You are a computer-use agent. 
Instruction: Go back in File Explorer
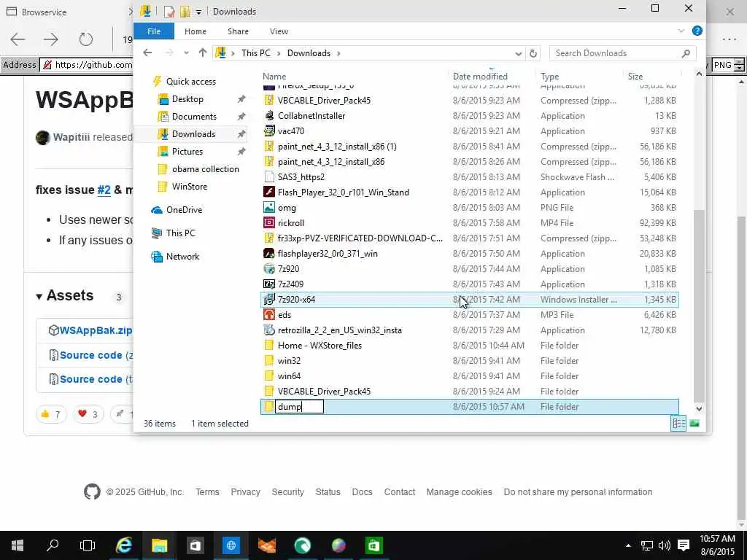point(147,52)
